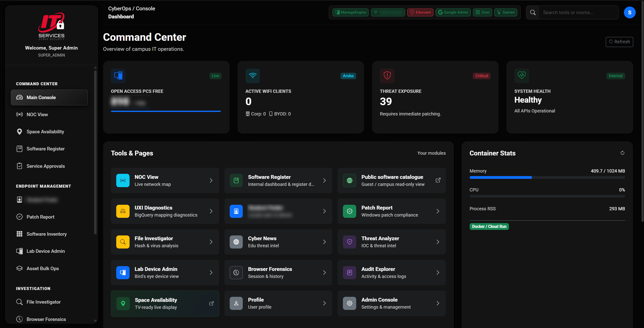Select Space Availability in the sidebar
Viewport: 644px width, 328px height.
click(45, 132)
